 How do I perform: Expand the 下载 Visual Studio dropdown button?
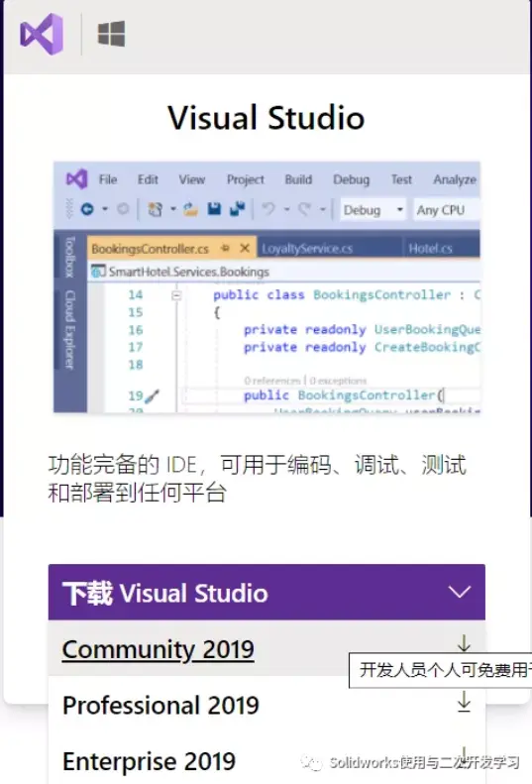pyautogui.click(x=266, y=593)
